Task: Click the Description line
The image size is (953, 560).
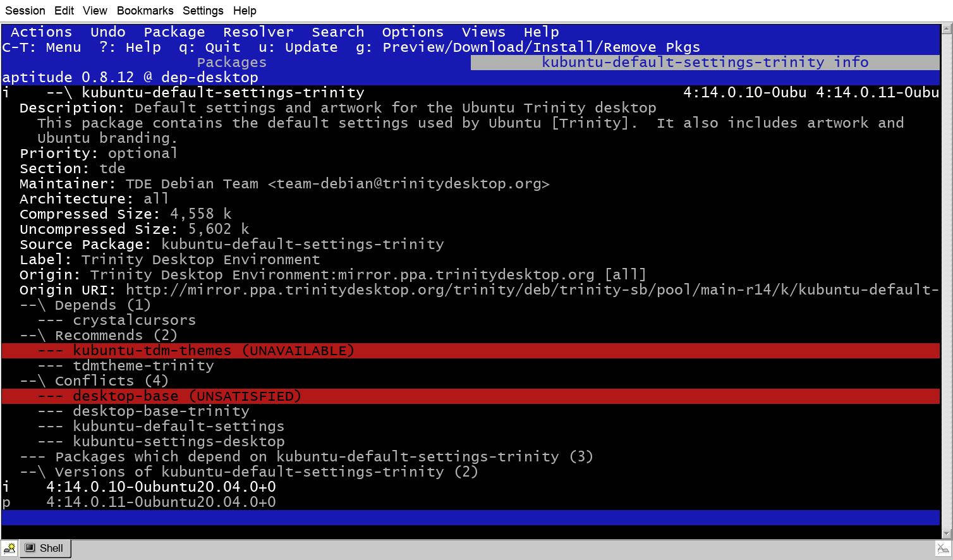Action: (x=337, y=108)
